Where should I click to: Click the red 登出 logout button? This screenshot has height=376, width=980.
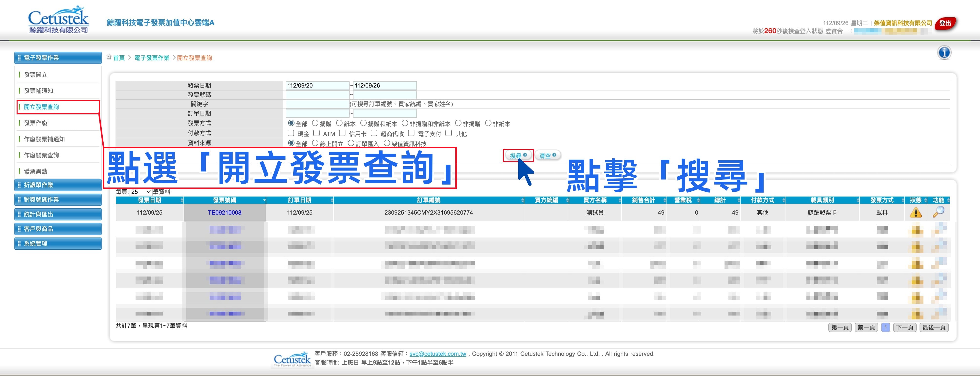(945, 24)
